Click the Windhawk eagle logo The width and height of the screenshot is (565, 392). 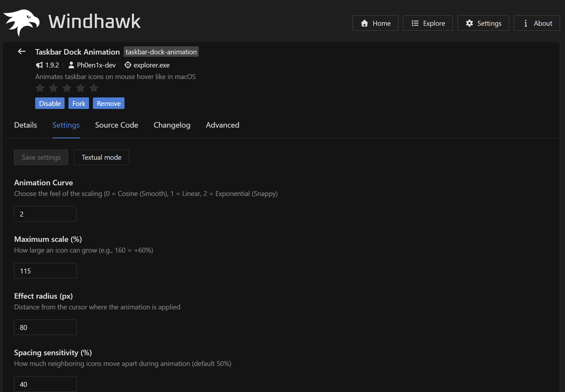click(x=22, y=22)
